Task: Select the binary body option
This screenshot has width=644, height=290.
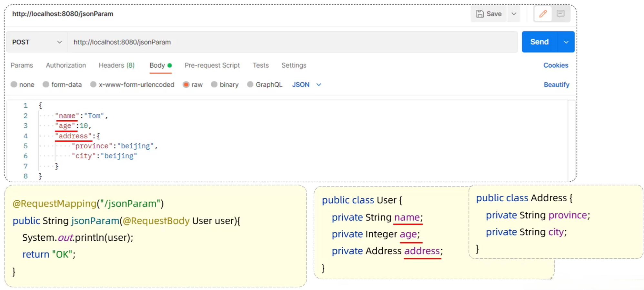Action: coord(214,85)
